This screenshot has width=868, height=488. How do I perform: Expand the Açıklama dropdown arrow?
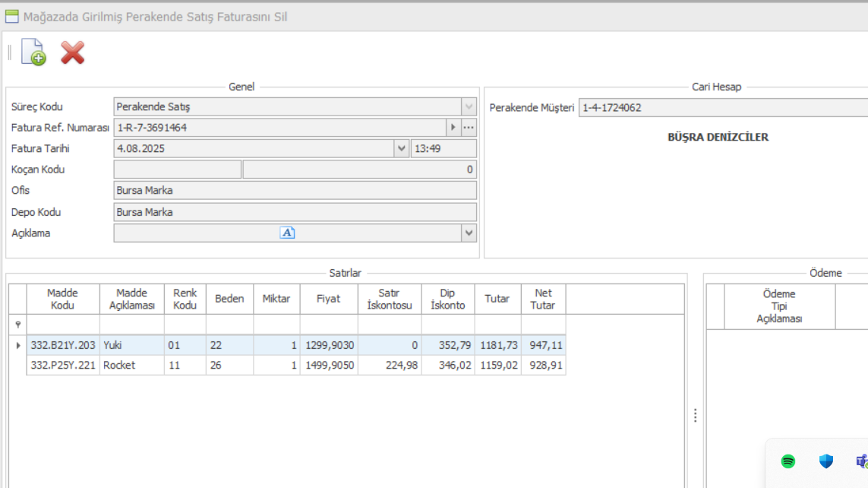[469, 233]
